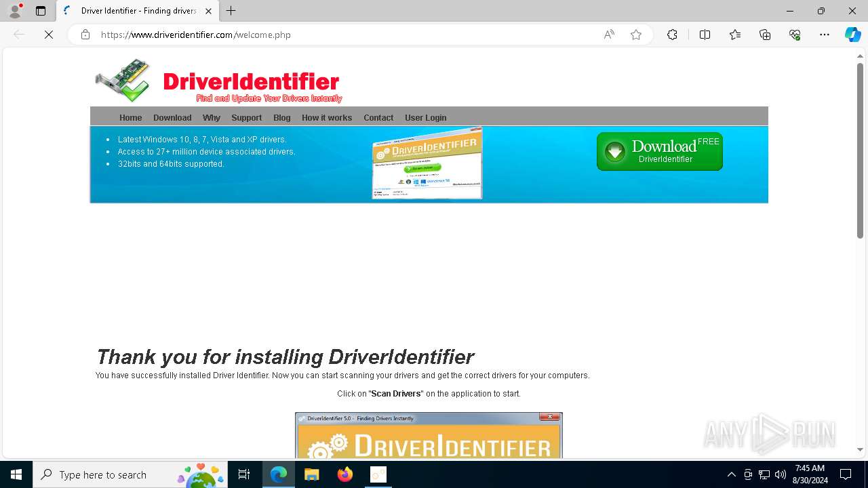Open the Support menu item
The image size is (868, 488).
[x=247, y=118]
